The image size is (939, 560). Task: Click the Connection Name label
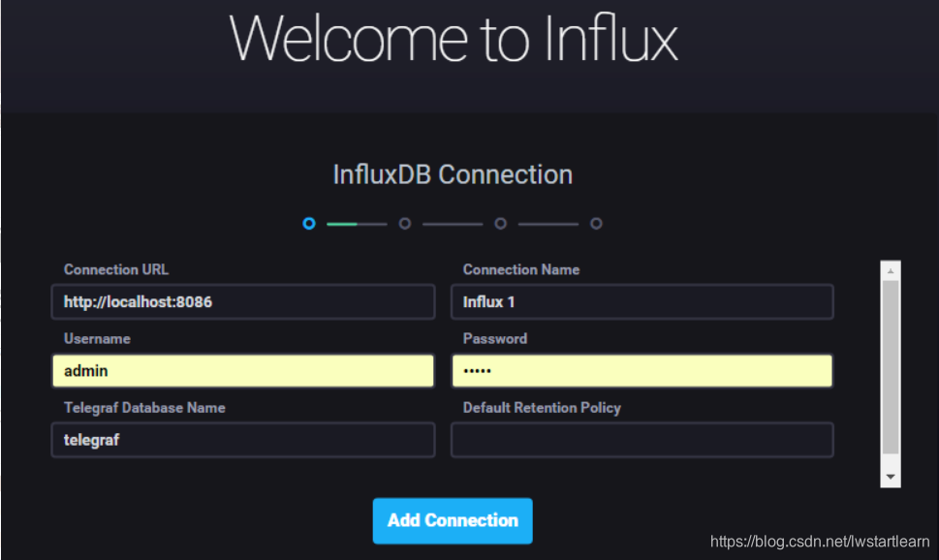point(521,269)
